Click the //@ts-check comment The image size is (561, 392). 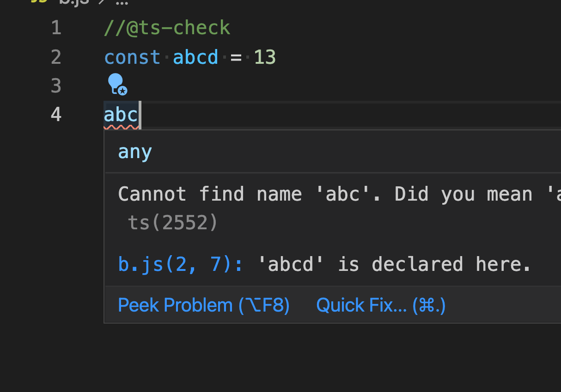pos(166,27)
